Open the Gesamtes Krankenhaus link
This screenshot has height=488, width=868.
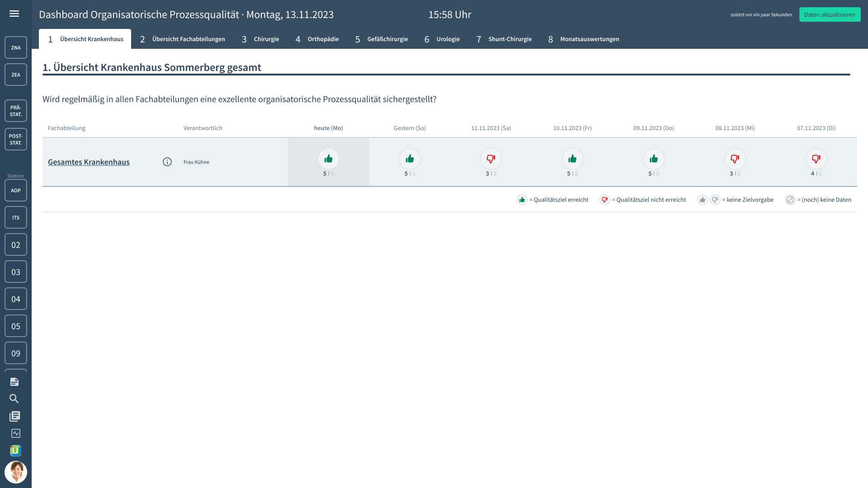[x=89, y=162]
